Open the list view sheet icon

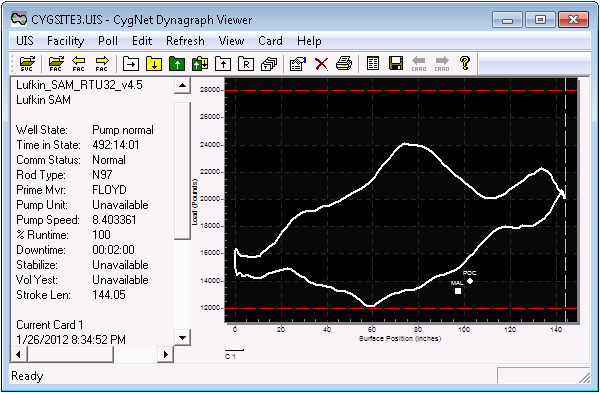click(x=373, y=64)
